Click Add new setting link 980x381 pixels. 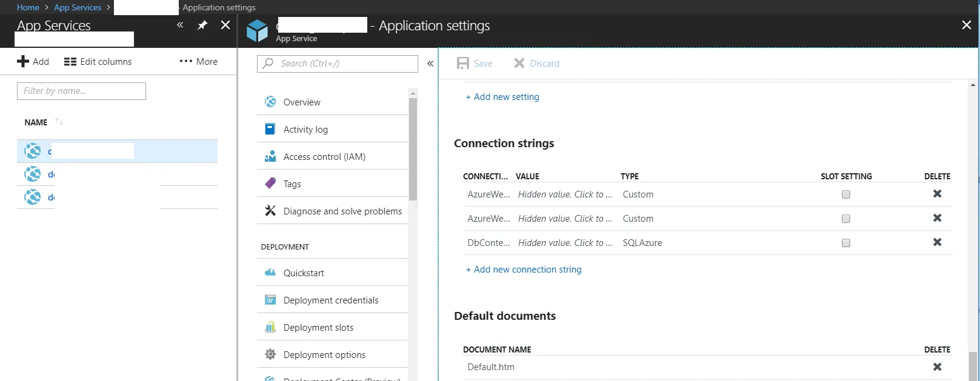click(x=502, y=97)
